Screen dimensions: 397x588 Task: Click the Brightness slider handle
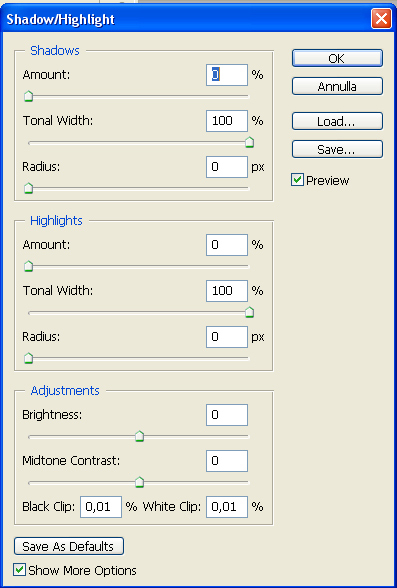tap(139, 436)
